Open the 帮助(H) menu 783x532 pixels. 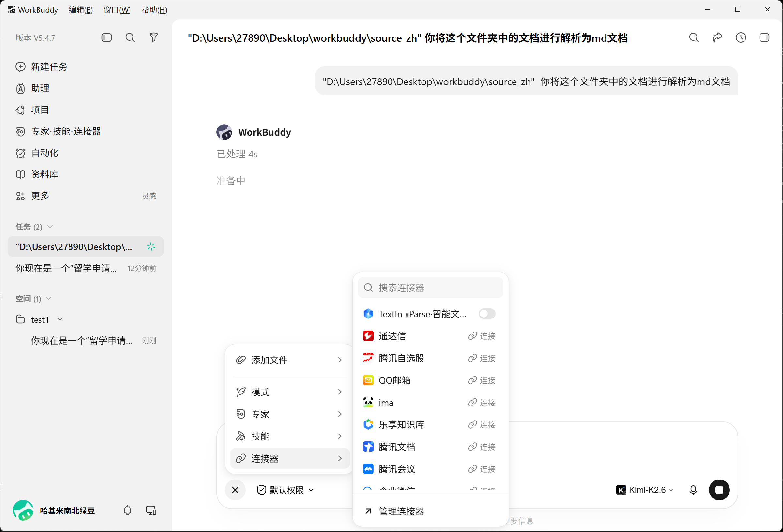coord(154,10)
